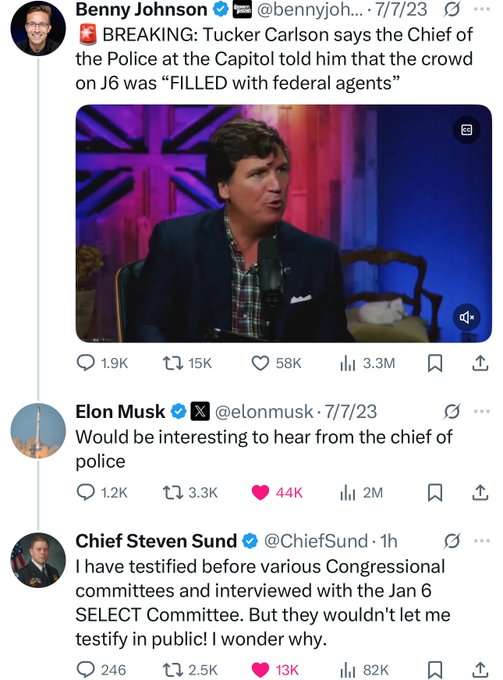Image resolution: width=503 pixels, height=680 pixels.
Task: Unlike Elon Musk's reply with 44K likes
Action: tap(277, 492)
